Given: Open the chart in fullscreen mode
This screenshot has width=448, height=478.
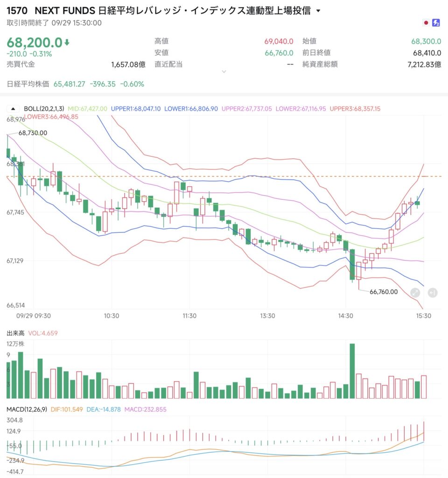Looking at the screenshot, I should 415,293.
